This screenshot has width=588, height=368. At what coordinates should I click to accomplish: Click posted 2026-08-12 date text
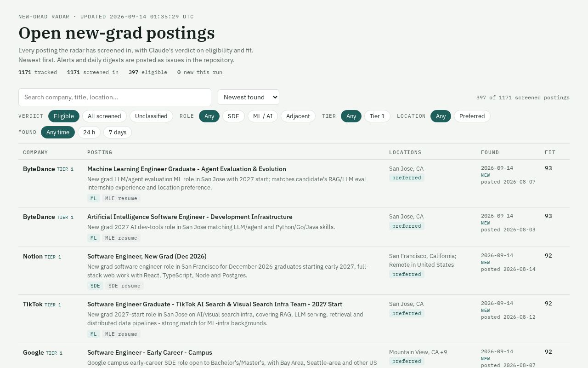coord(508,317)
